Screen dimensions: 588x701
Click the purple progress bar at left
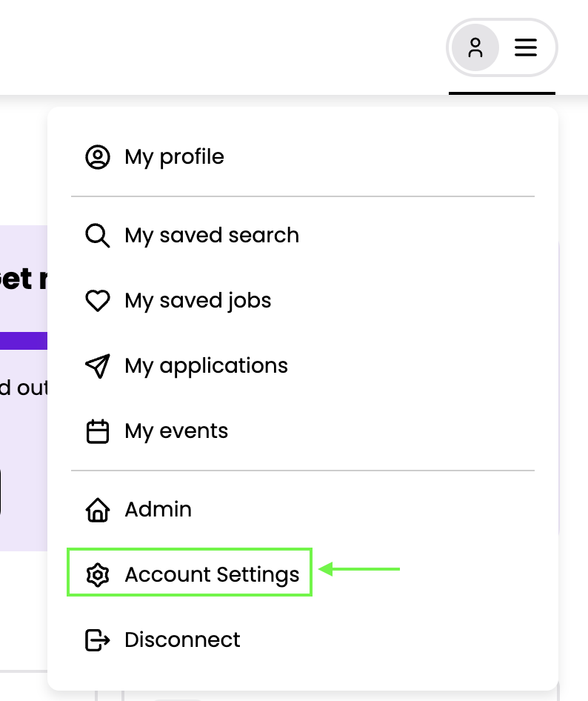click(x=23, y=340)
